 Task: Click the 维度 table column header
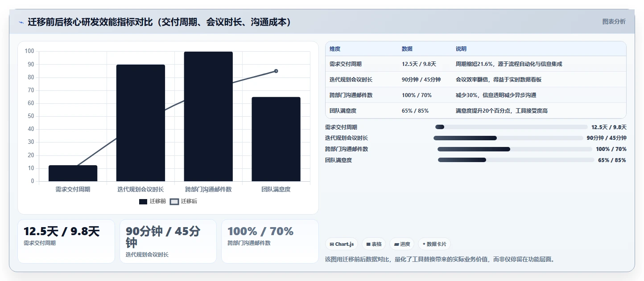click(x=335, y=49)
